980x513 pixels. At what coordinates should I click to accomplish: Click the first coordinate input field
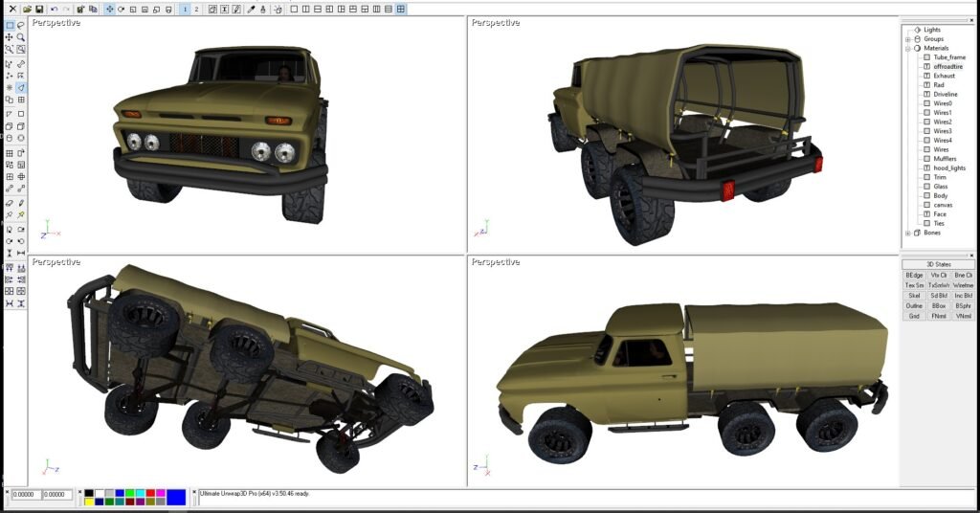click(26, 495)
